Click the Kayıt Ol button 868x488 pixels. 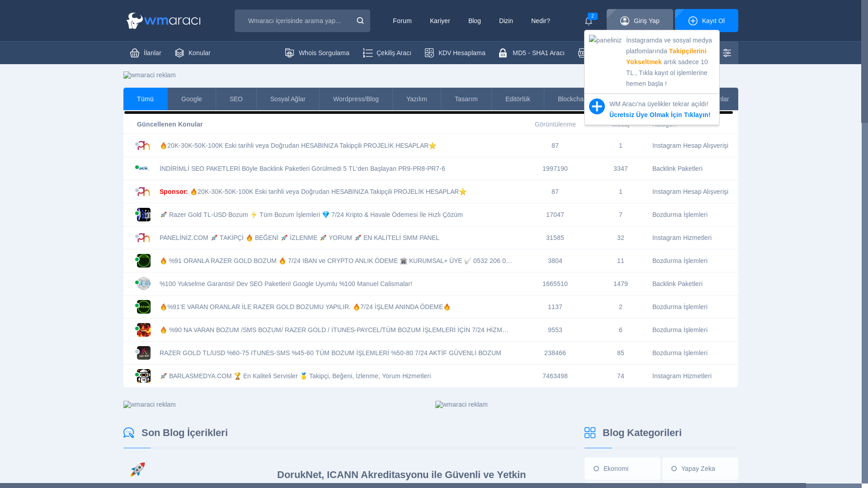[707, 21]
